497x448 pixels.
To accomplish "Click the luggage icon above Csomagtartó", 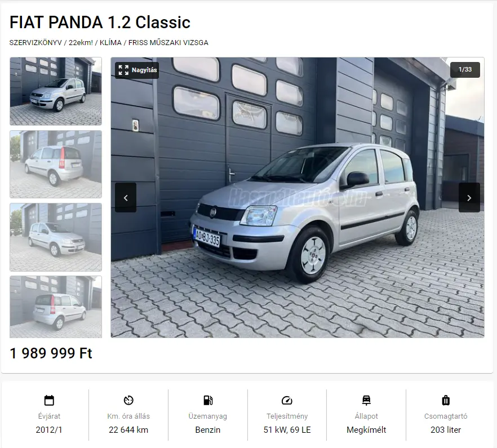I will pos(446,400).
